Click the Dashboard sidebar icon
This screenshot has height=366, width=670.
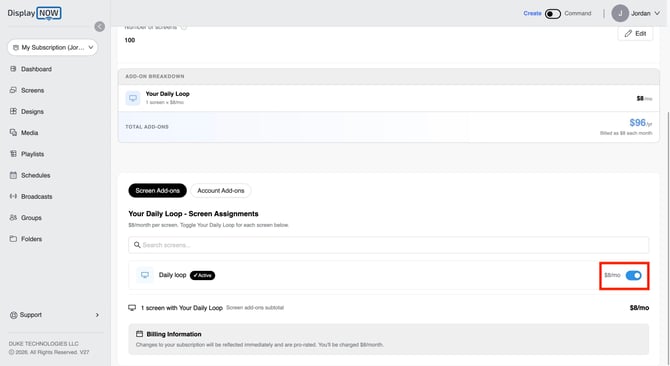13,69
